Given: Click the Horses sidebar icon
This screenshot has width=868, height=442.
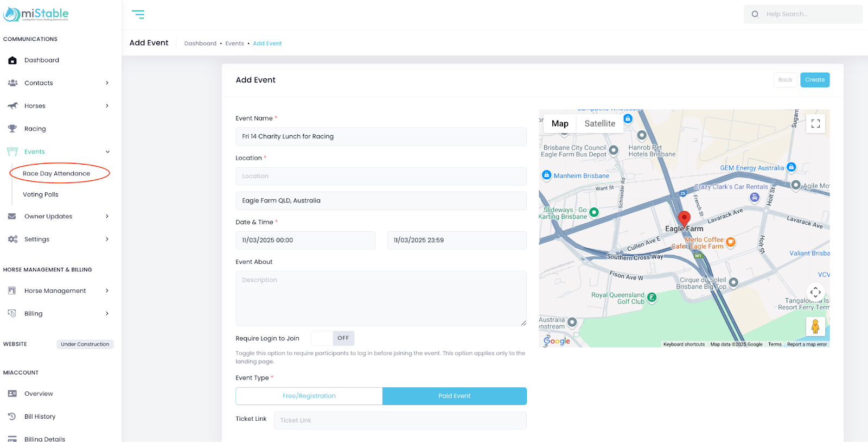Looking at the screenshot, I should point(12,106).
